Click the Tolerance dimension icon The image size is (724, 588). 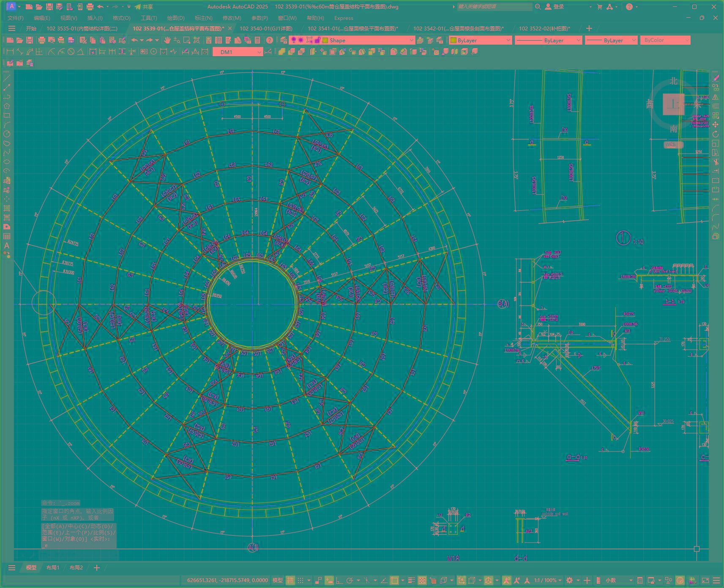(x=144, y=52)
